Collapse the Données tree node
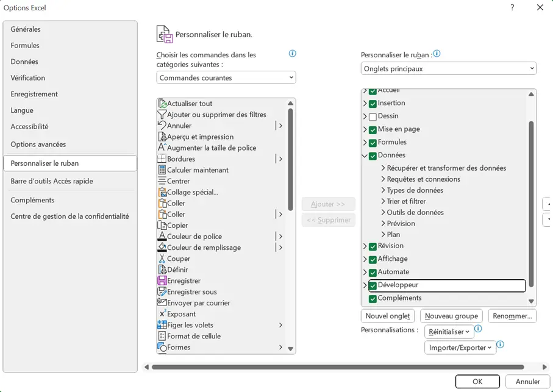 click(x=365, y=155)
